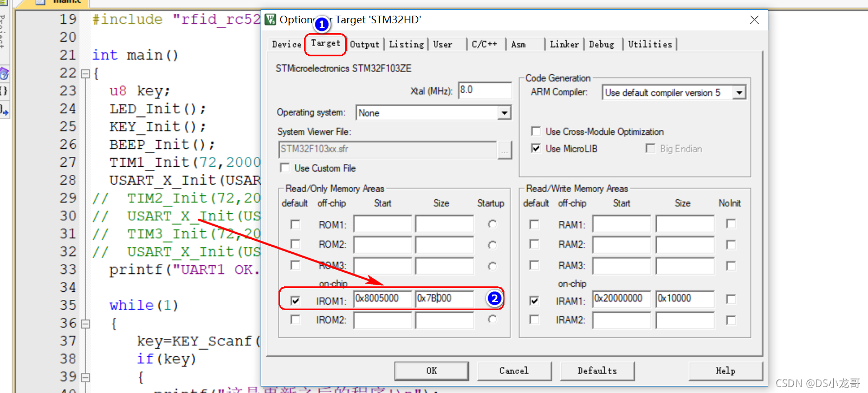Click the Cancel button
The width and height of the screenshot is (868, 393).
(514, 371)
